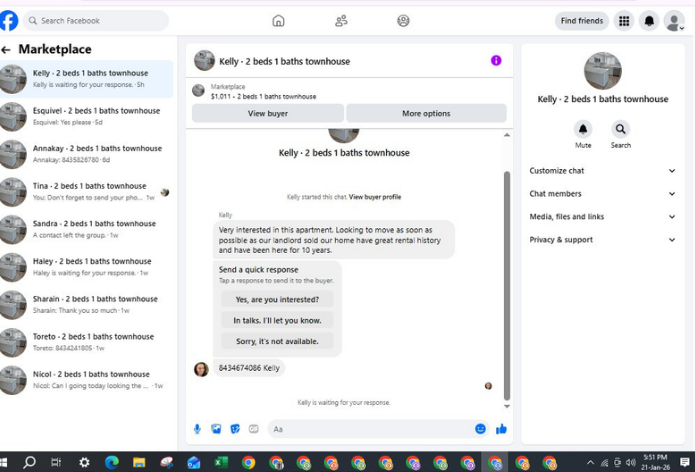Attach a photo with image icon
Image resolution: width=695 pixels, height=472 pixels.
pyautogui.click(x=216, y=429)
